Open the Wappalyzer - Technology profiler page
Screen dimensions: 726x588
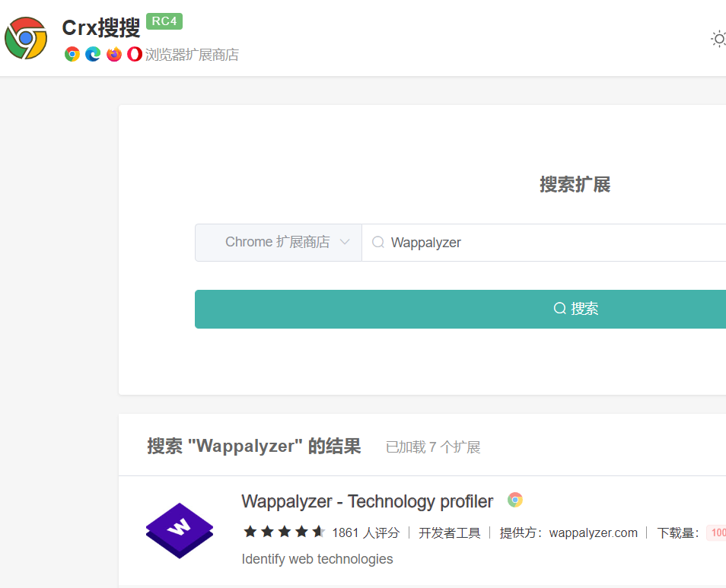(x=366, y=501)
